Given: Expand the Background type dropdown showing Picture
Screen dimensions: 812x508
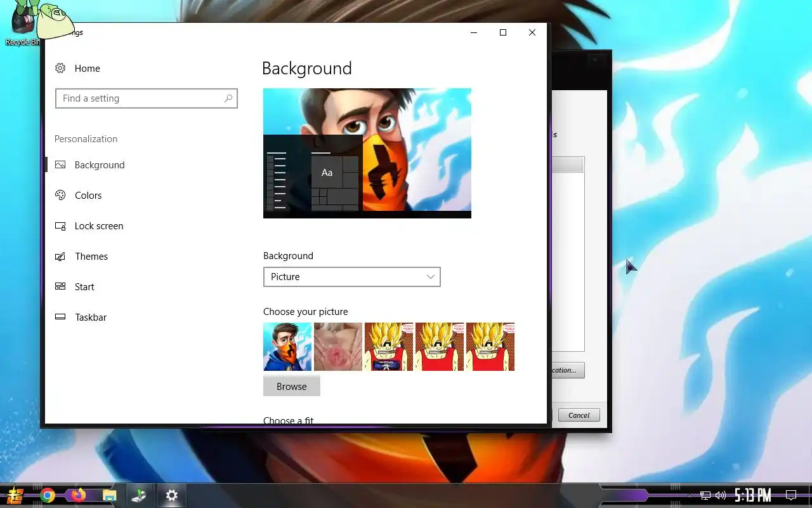Looking at the screenshot, I should [351, 277].
